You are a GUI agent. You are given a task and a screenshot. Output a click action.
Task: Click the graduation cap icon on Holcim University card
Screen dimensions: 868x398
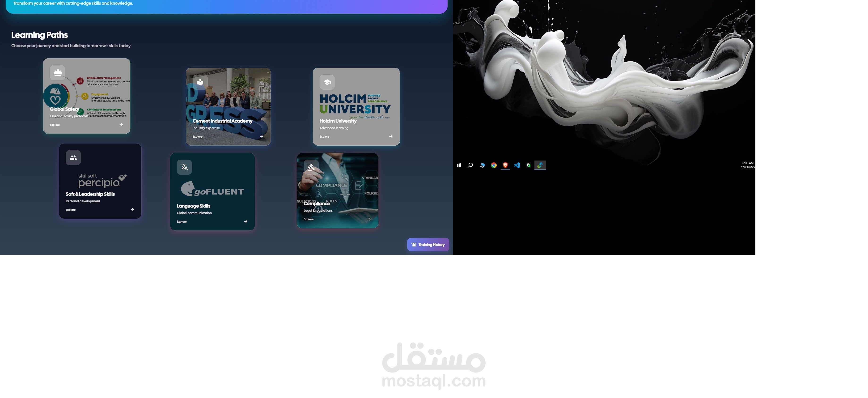point(327,82)
